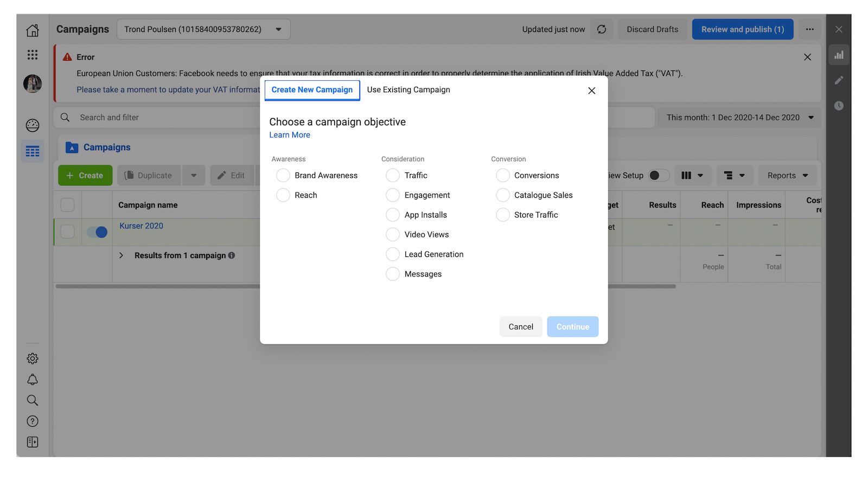The image size is (868, 488).
Task: Switch to Use Existing Campaign tab
Action: [x=409, y=90]
